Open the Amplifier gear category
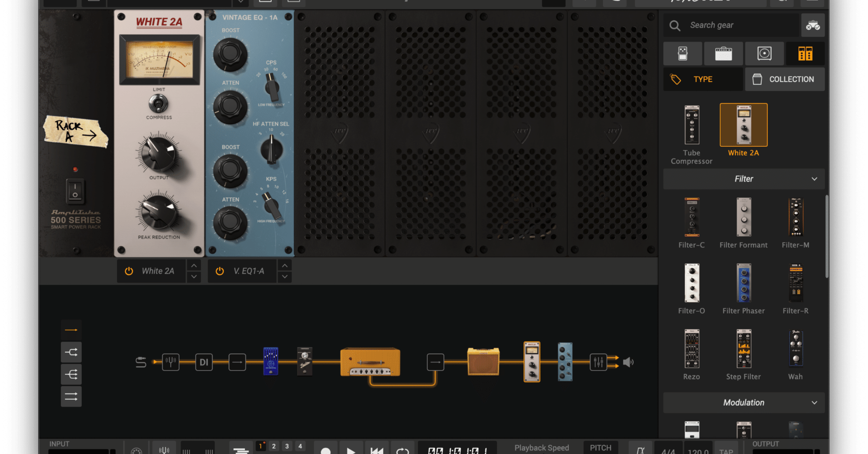868x454 pixels. (x=723, y=53)
